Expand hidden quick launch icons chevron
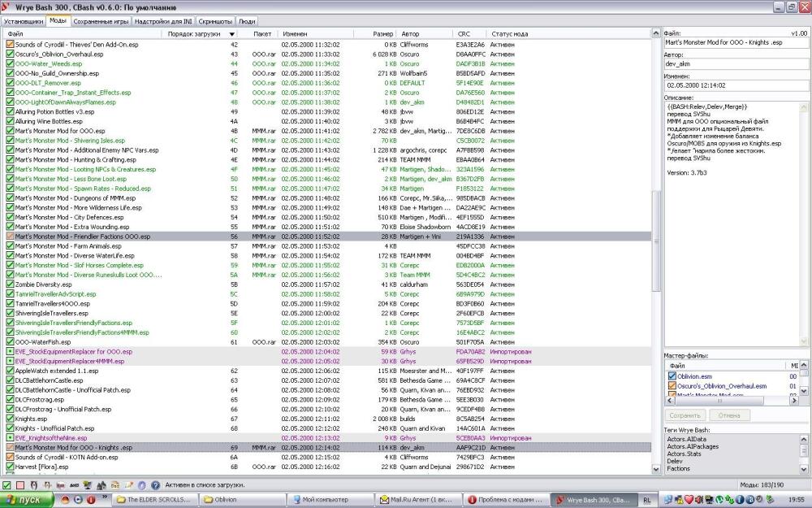 [105, 496]
